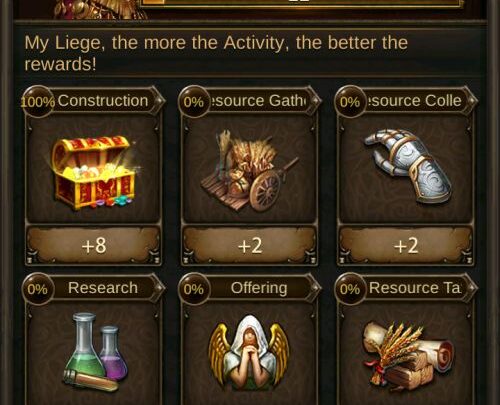Expand the Construction header arrow
Viewport: 500px width, 405px height.
click(158, 100)
